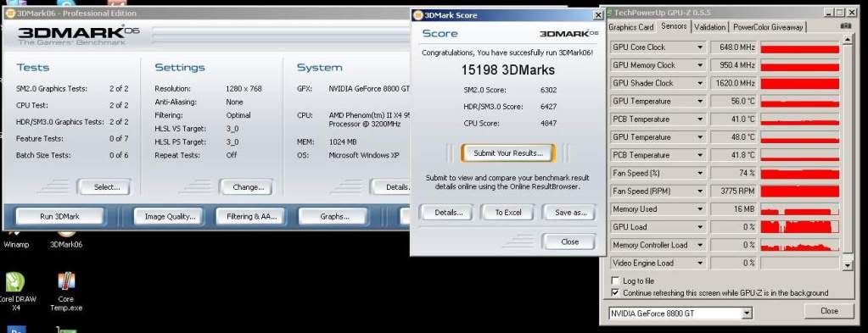Click the Microsoft Windows XP OS text
This screenshot has width=868, height=333.
(x=364, y=155)
